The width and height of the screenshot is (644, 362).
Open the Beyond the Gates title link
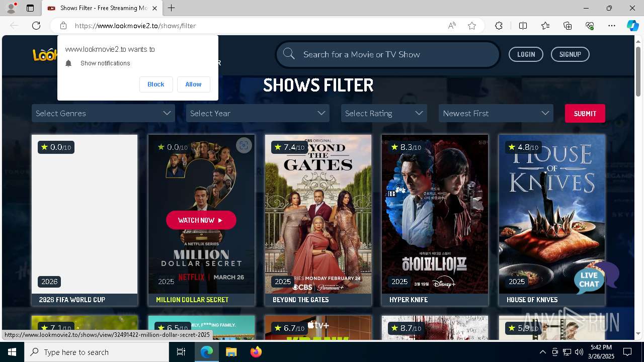click(x=301, y=300)
